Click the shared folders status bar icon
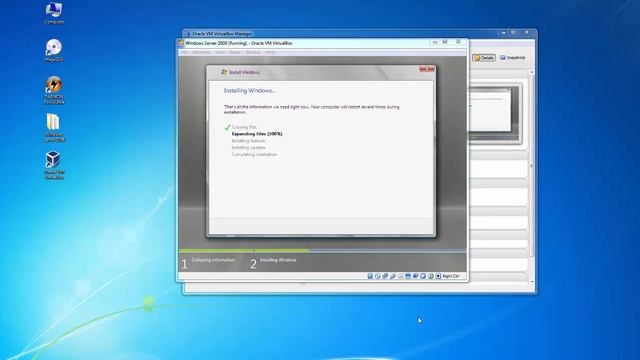 pyautogui.click(x=400, y=276)
